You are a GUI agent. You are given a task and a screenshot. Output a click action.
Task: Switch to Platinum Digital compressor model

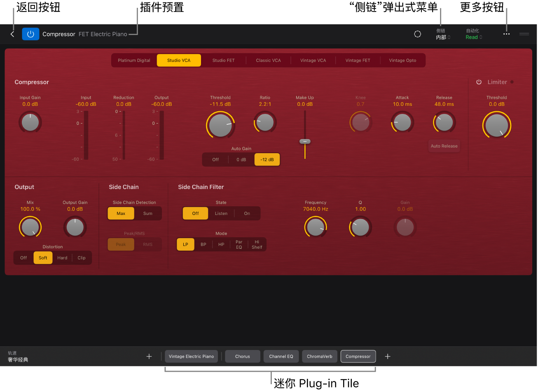[134, 61]
